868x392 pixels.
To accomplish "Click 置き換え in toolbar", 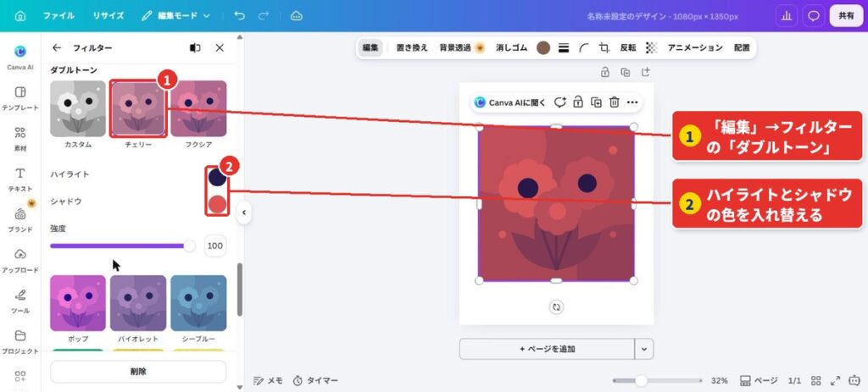I will [x=412, y=48].
